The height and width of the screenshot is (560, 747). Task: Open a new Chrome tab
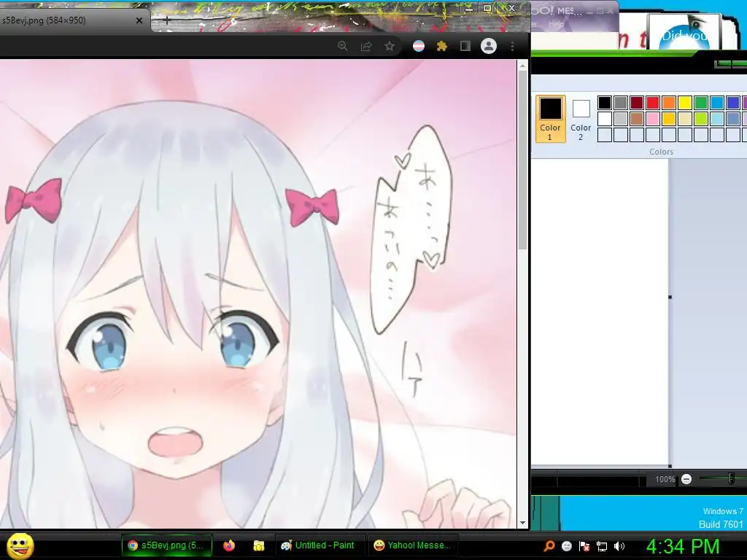pos(167,20)
